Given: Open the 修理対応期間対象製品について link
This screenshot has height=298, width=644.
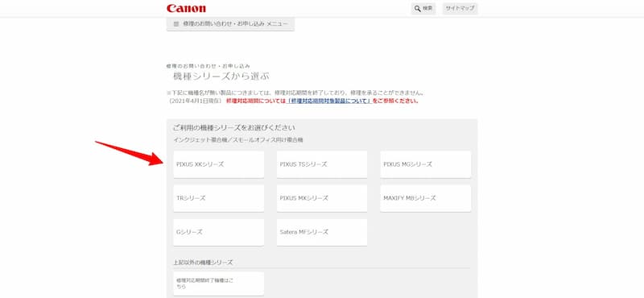Looking at the screenshot, I should pos(328,101).
